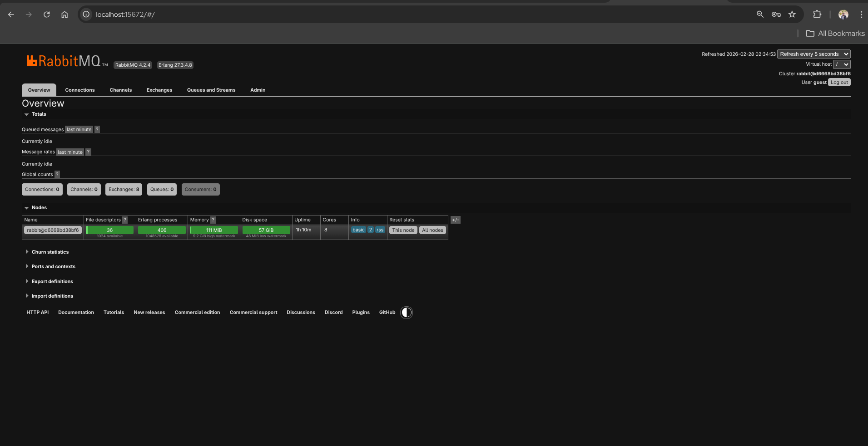Bookmark this page with star icon
The width and height of the screenshot is (868, 446).
792,15
